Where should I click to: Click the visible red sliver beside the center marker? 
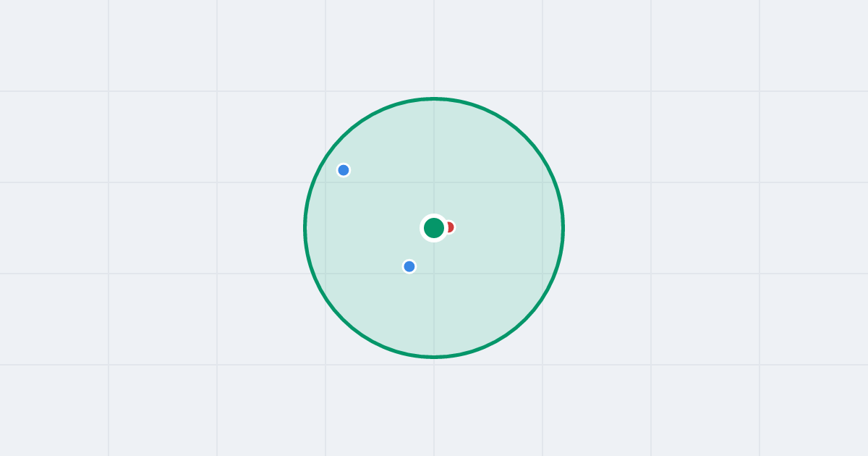point(452,227)
